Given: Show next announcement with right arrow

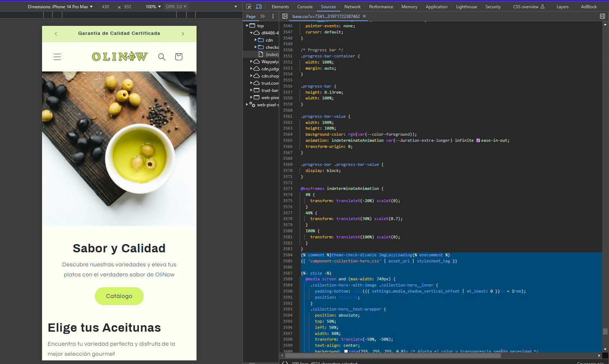Looking at the screenshot, I should click(x=183, y=34).
